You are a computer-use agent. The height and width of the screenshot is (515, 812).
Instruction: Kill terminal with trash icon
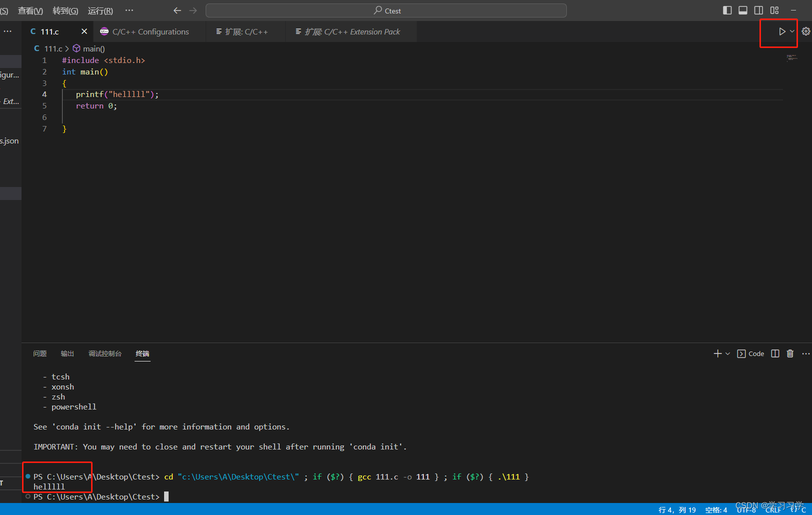point(790,353)
